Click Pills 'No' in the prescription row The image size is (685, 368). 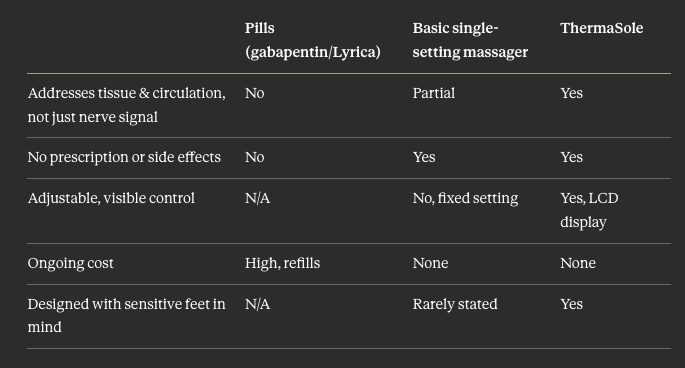[x=255, y=157]
